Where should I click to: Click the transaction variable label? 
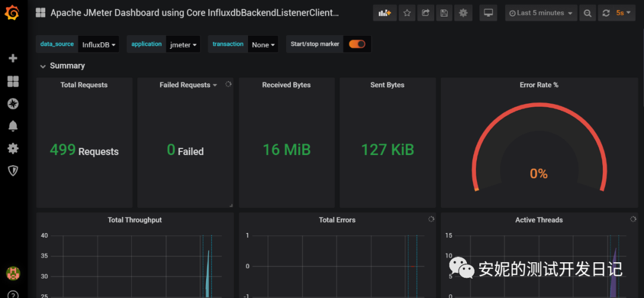coord(228,44)
